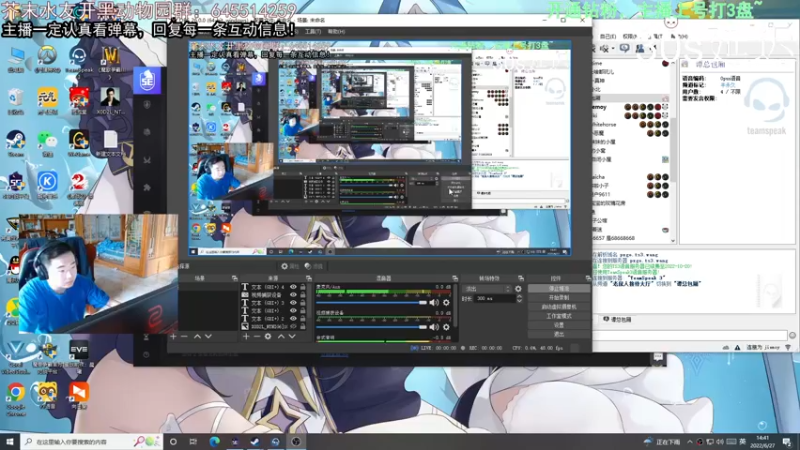Open source Properties button above docks

click(x=290, y=266)
